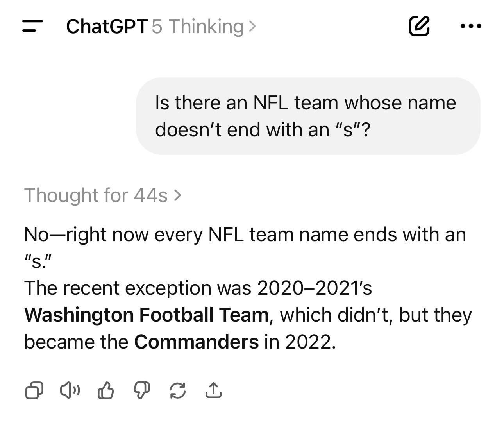This screenshot has width=504, height=426.
Task: Click the bold Commanders word
Action: [196, 342]
